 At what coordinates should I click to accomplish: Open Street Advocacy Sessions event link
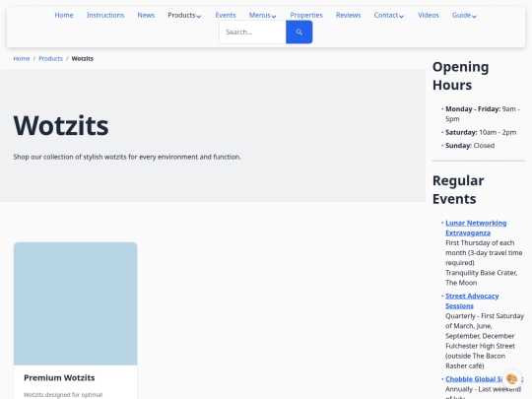(472, 300)
